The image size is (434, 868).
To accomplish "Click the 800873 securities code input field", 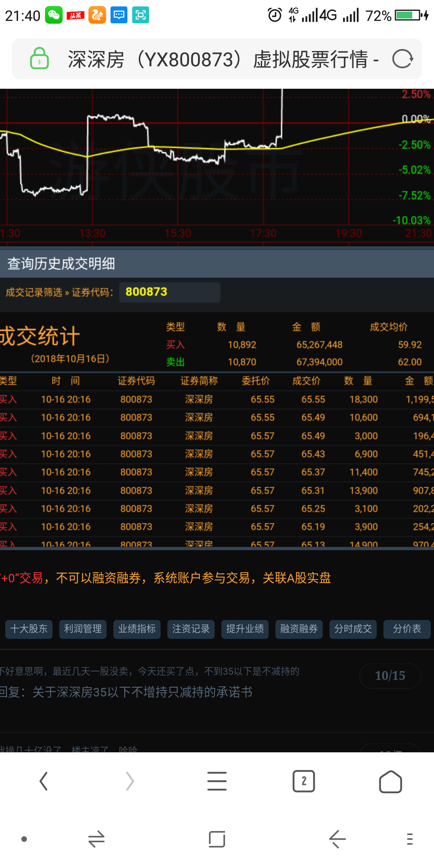I will pos(170,292).
